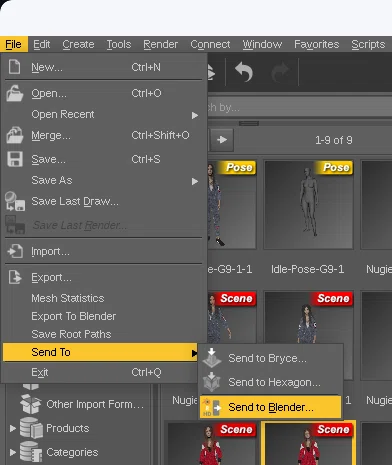Click the 1-9 of 9 page counter
This screenshot has height=465, width=392.
(x=334, y=140)
